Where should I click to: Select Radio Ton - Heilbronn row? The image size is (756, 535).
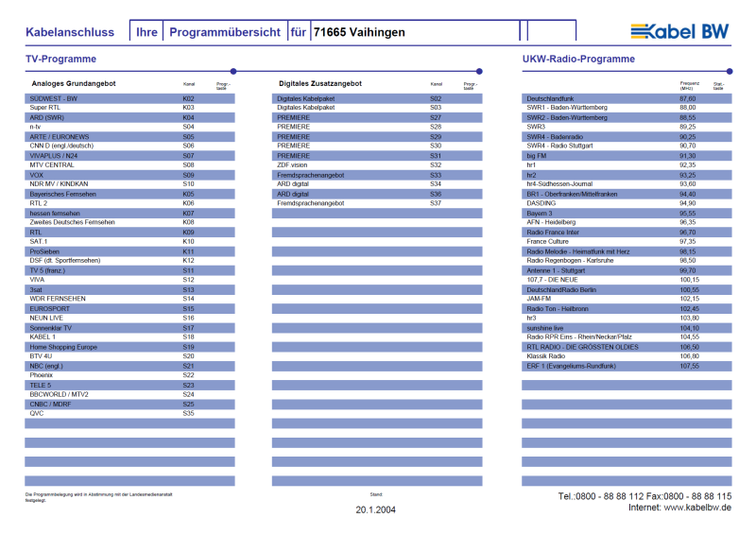[x=627, y=309]
